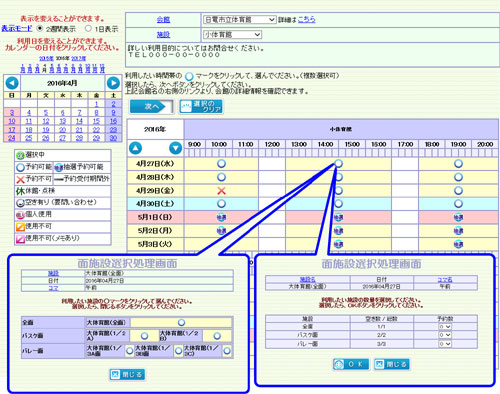This screenshot has height=394, width=500.
Task: Click 施設名 link in right popup
Action: coord(307,279)
